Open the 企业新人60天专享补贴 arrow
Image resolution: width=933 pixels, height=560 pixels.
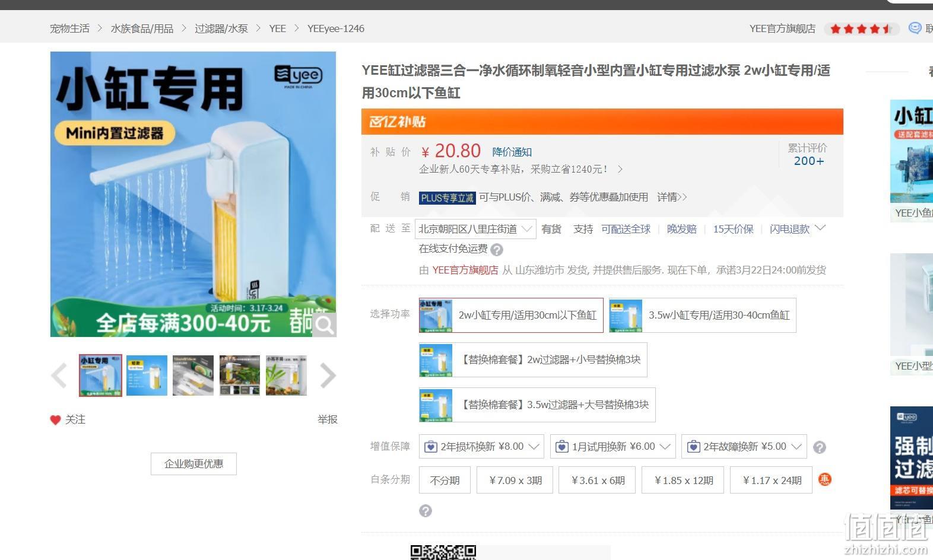tap(620, 170)
